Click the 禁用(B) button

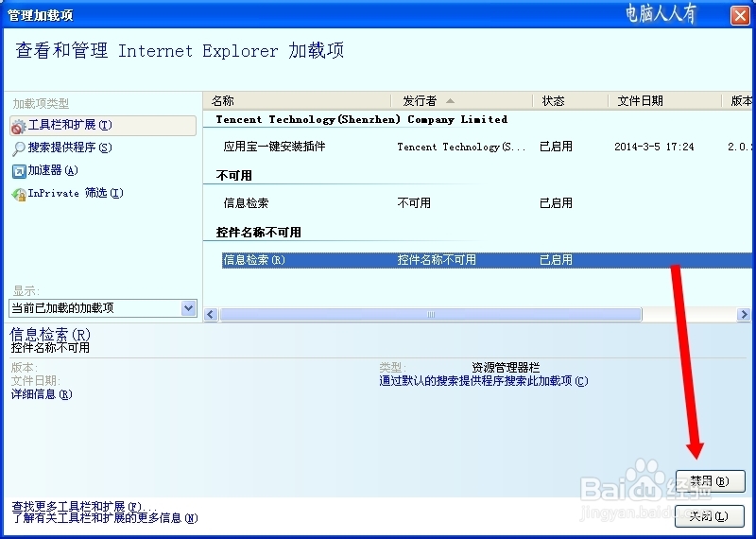point(710,481)
